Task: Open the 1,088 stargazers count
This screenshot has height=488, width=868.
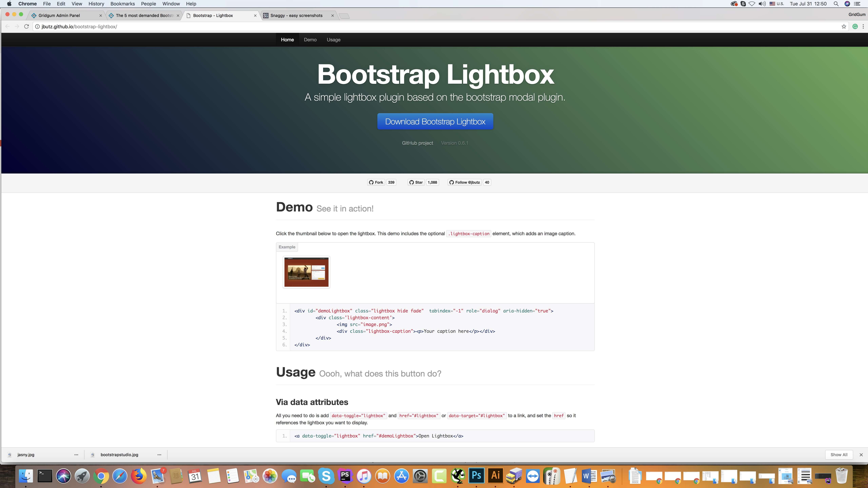Action: 432,182
